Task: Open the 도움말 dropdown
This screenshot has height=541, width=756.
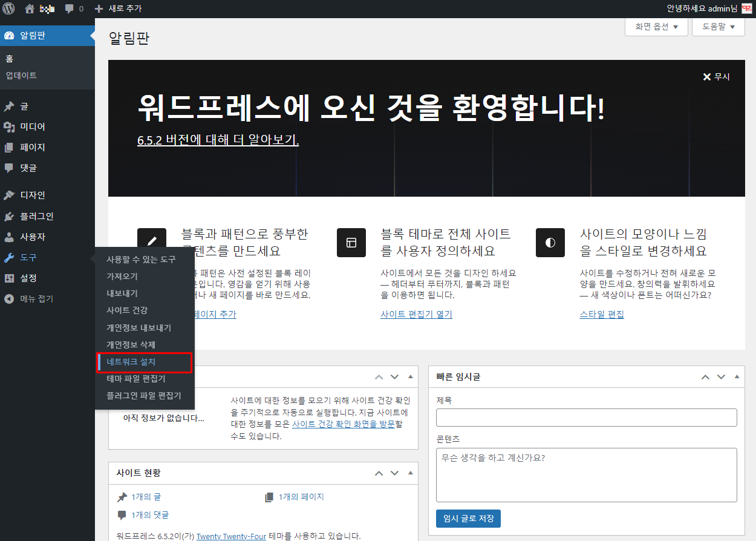Action: tap(719, 27)
